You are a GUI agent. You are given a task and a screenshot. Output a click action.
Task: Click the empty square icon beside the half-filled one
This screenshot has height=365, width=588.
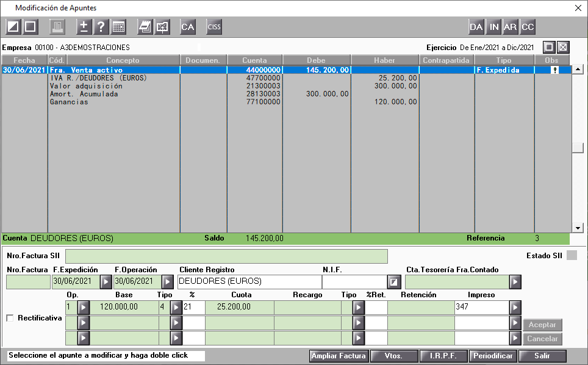click(x=30, y=27)
